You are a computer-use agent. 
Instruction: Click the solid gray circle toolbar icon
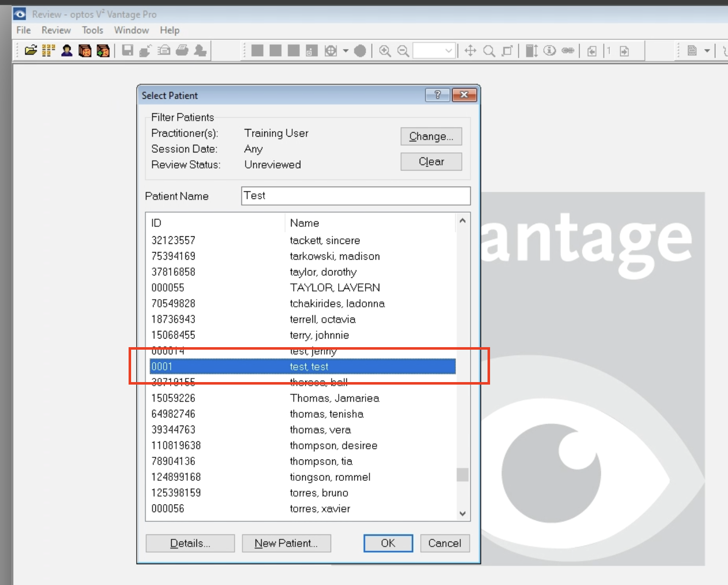(x=360, y=51)
